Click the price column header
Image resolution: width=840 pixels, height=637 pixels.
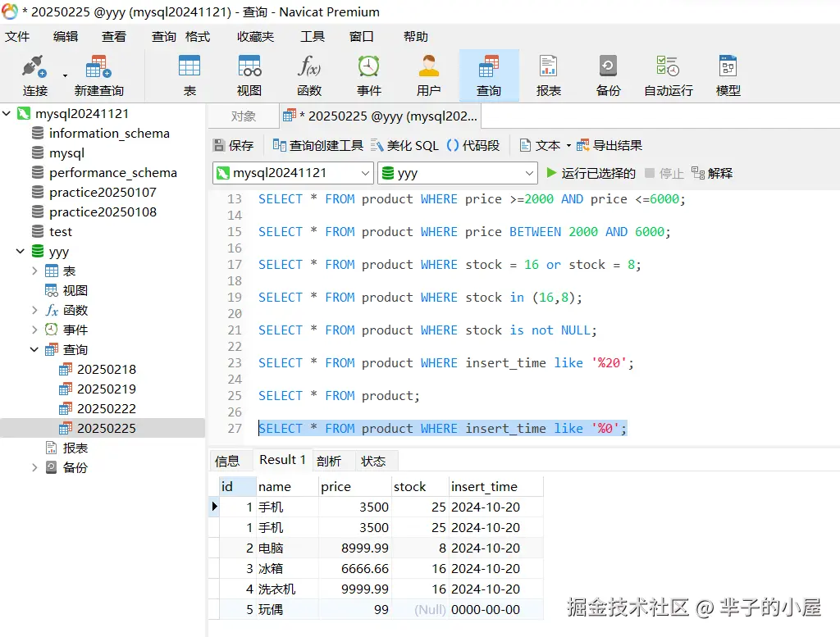(x=354, y=487)
